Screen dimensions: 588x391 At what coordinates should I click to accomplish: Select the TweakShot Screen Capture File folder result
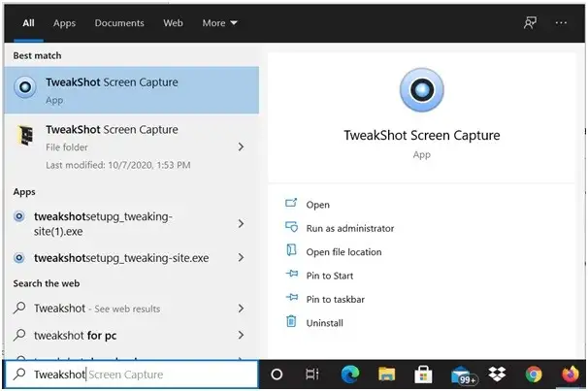tap(132, 147)
